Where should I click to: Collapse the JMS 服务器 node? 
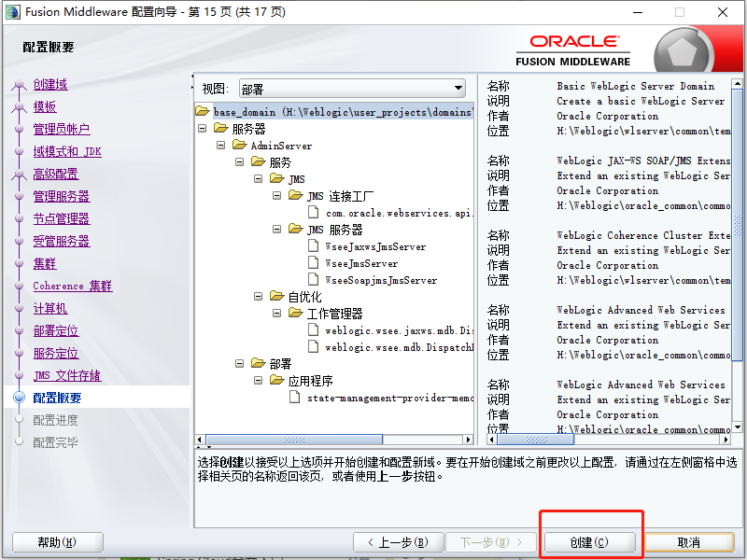[x=276, y=229]
